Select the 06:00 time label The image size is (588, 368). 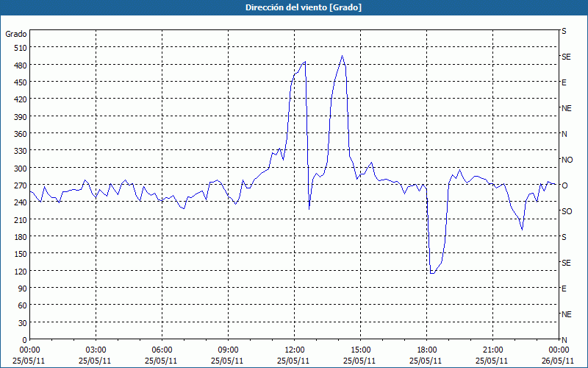pyautogui.click(x=162, y=350)
